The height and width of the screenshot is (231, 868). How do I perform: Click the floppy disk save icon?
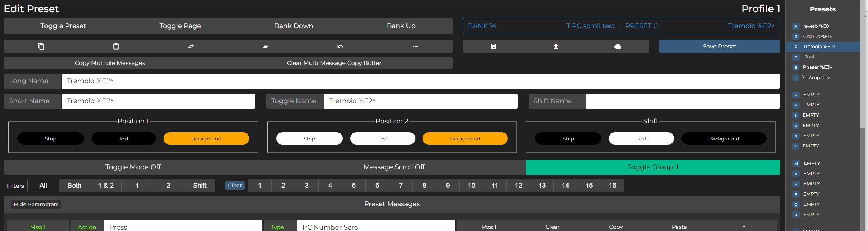tap(493, 46)
